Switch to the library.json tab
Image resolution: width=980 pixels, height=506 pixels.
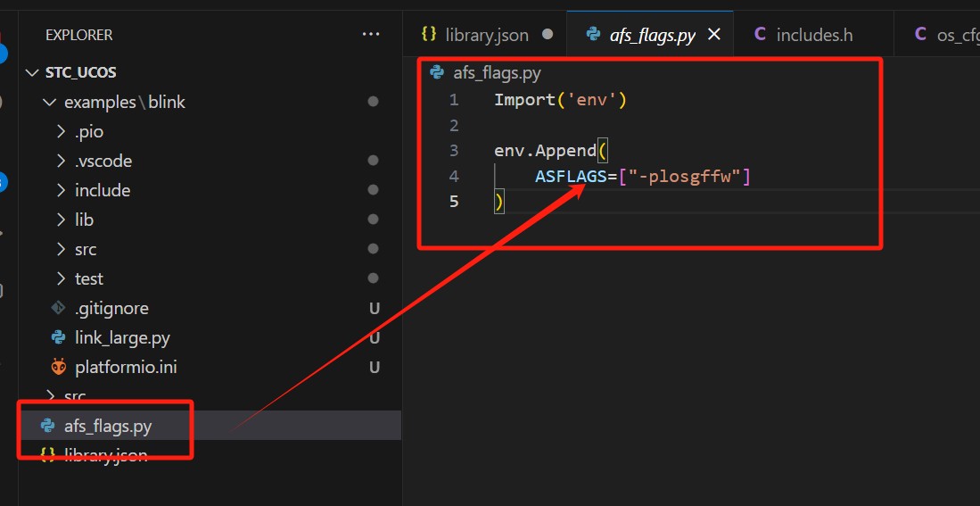click(x=487, y=35)
